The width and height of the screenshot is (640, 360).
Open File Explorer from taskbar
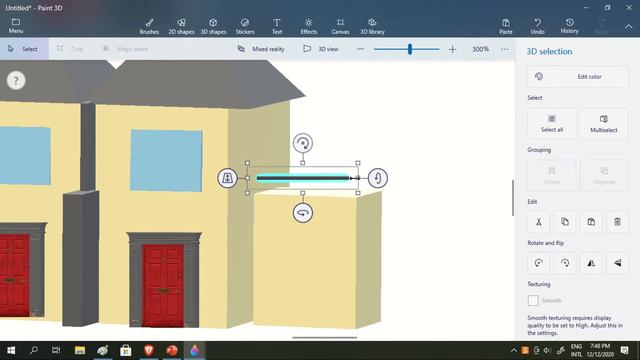80,350
